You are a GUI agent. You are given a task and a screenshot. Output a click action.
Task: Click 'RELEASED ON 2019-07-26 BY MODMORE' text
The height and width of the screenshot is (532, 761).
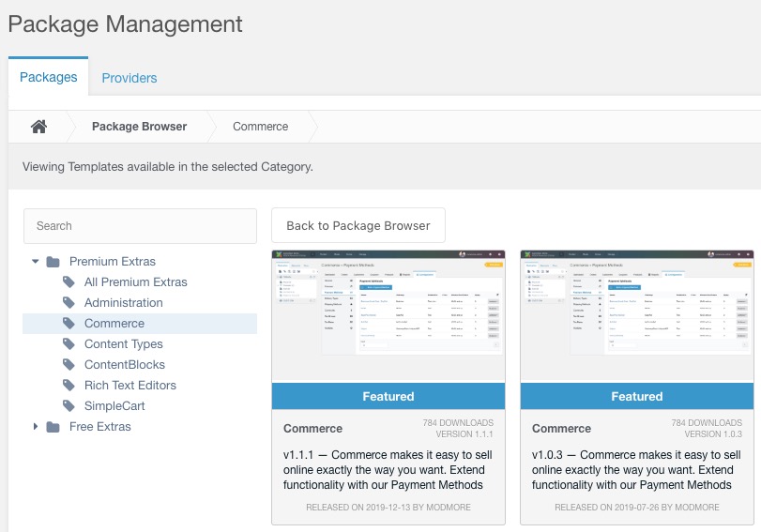click(637, 508)
